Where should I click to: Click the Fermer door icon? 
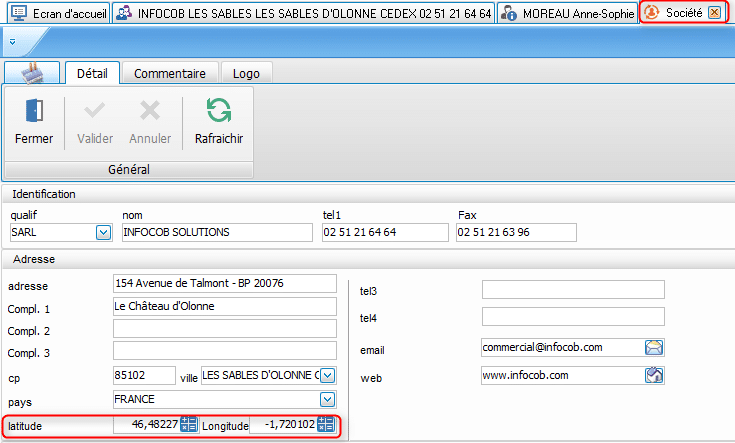[x=34, y=111]
